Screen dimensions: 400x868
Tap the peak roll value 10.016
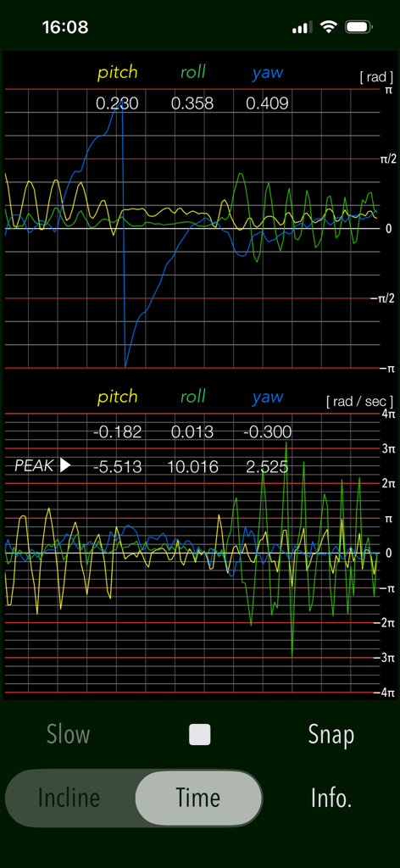[x=192, y=467]
